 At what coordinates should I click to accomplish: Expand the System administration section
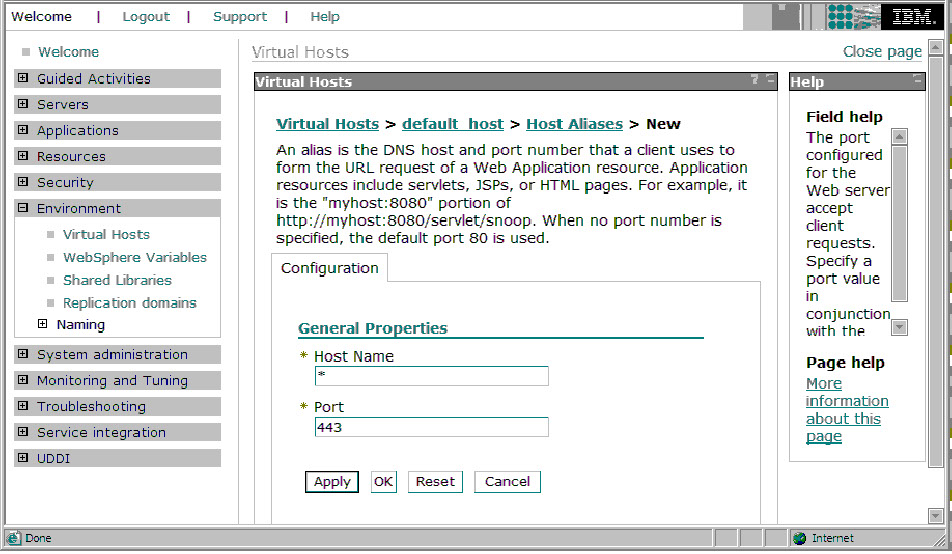23,354
